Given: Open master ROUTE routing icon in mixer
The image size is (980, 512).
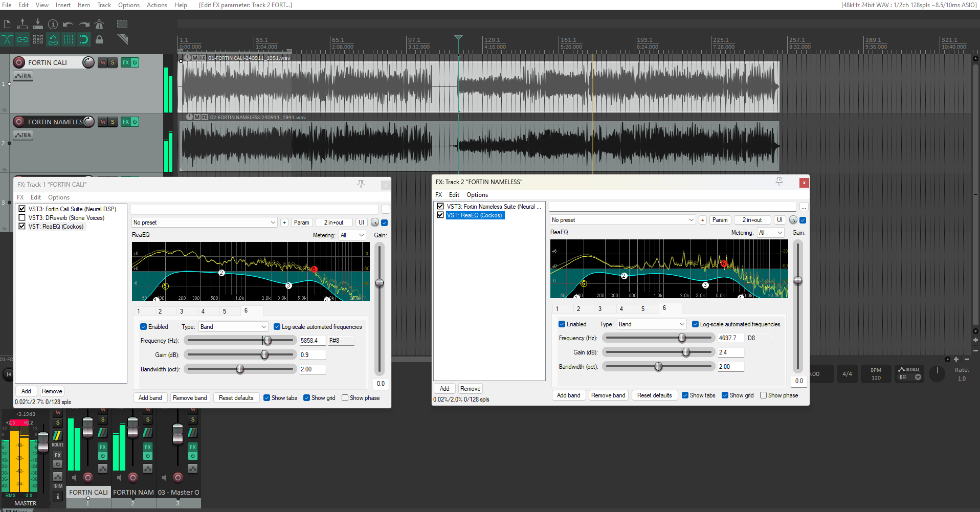Looking at the screenshot, I should pyautogui.click(x=58, y=436).
